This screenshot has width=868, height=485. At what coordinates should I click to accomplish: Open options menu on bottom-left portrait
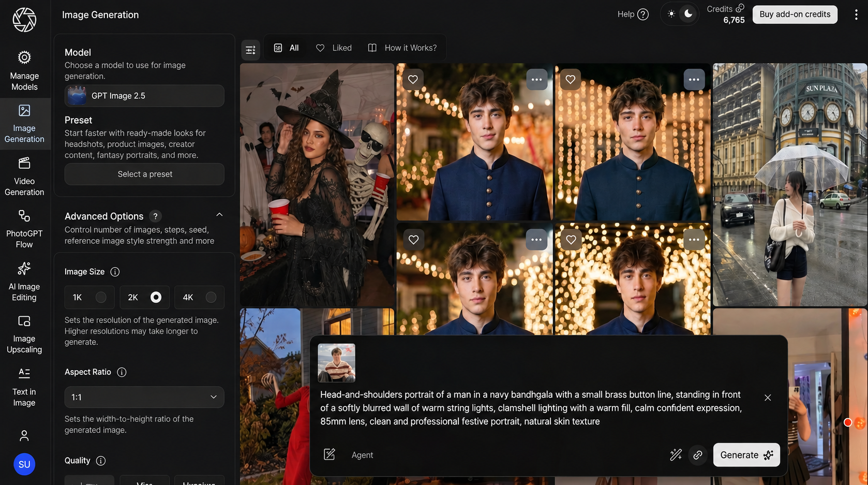(x=536, y=240)
